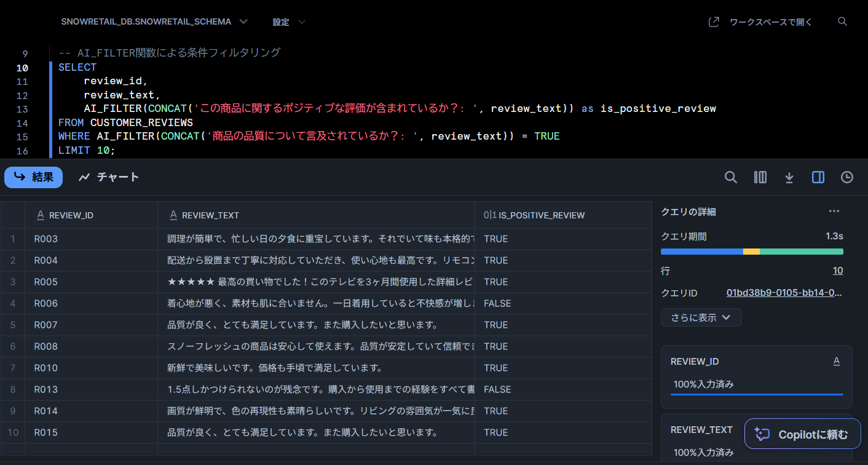Open the query ID link 01bd38b9-0105-bb14

click(784, 293)
